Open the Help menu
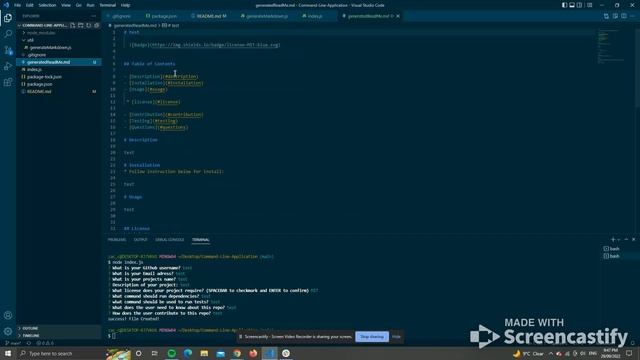 pos(125,5)
